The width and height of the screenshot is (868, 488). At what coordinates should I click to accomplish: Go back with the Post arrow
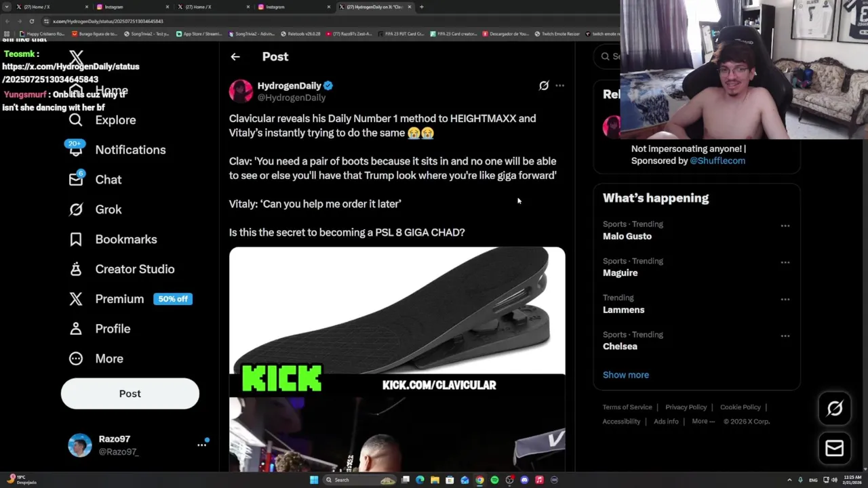click(x=235, y=57)
